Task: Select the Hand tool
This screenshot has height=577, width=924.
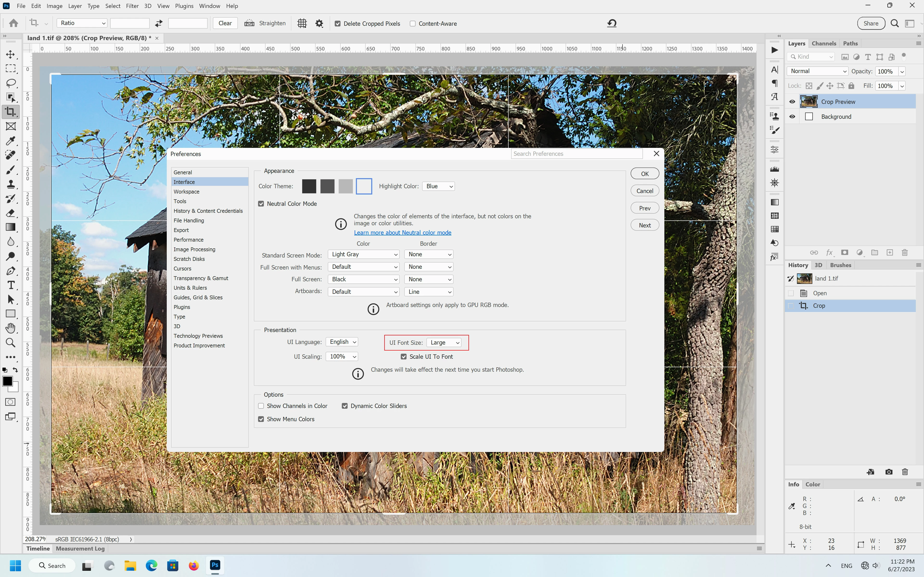Action: [11, 328]
